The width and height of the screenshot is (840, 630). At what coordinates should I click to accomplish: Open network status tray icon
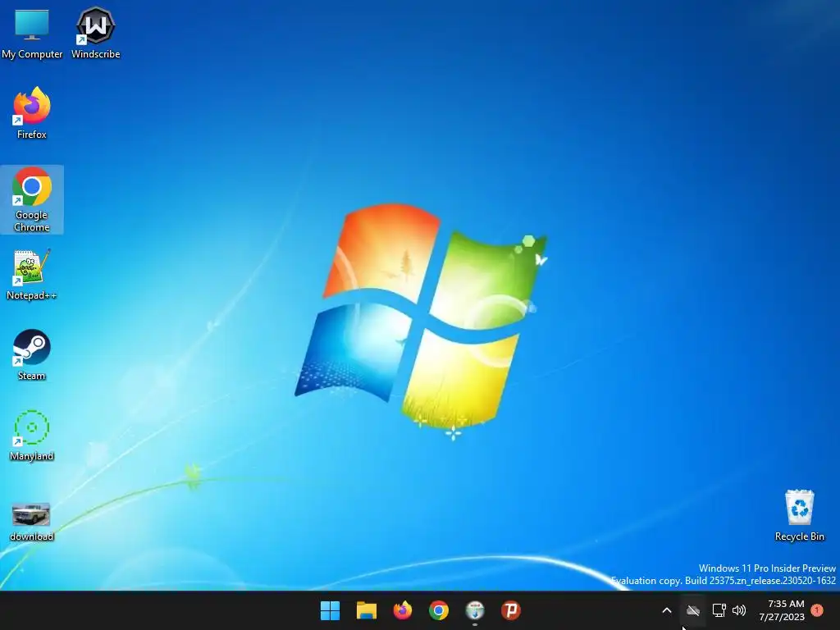(x=719, y=610)
